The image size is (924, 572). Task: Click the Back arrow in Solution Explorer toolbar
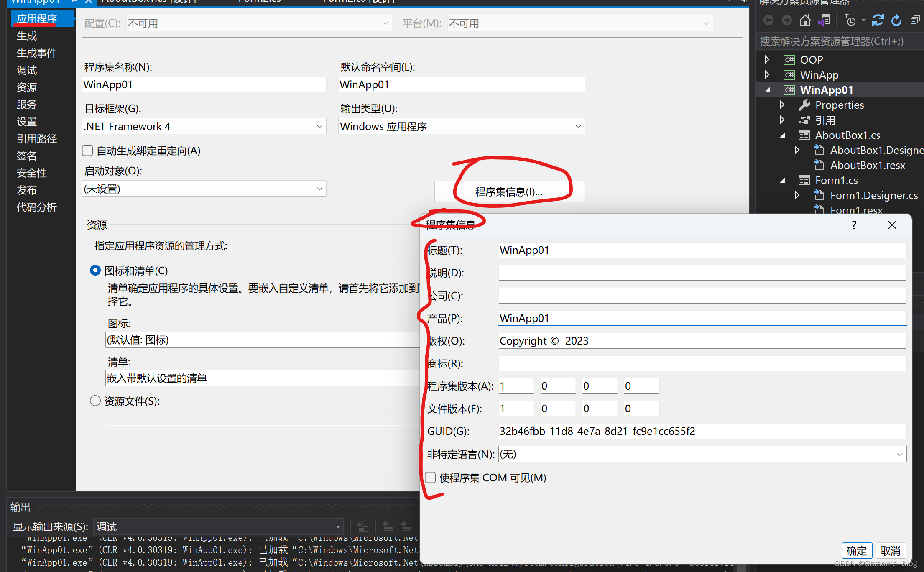768,20
